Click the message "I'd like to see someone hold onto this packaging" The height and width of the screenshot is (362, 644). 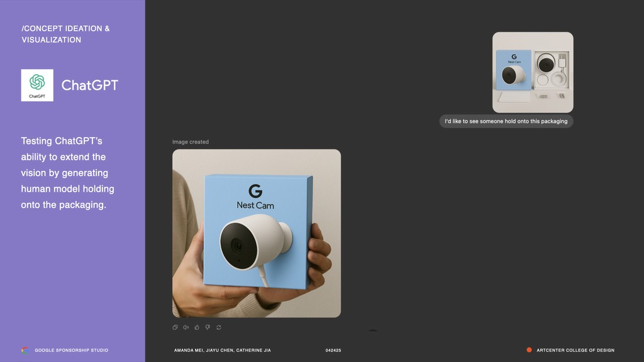point(506,121)
